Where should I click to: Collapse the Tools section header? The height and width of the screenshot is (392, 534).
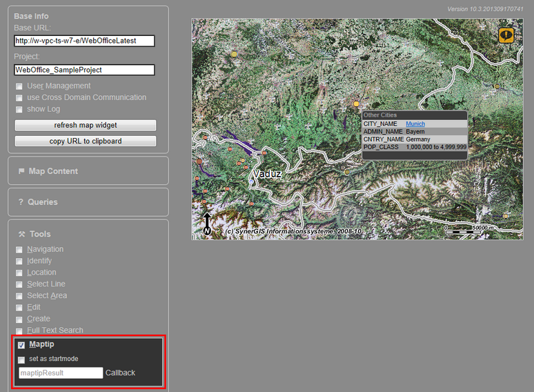(40, 234)
